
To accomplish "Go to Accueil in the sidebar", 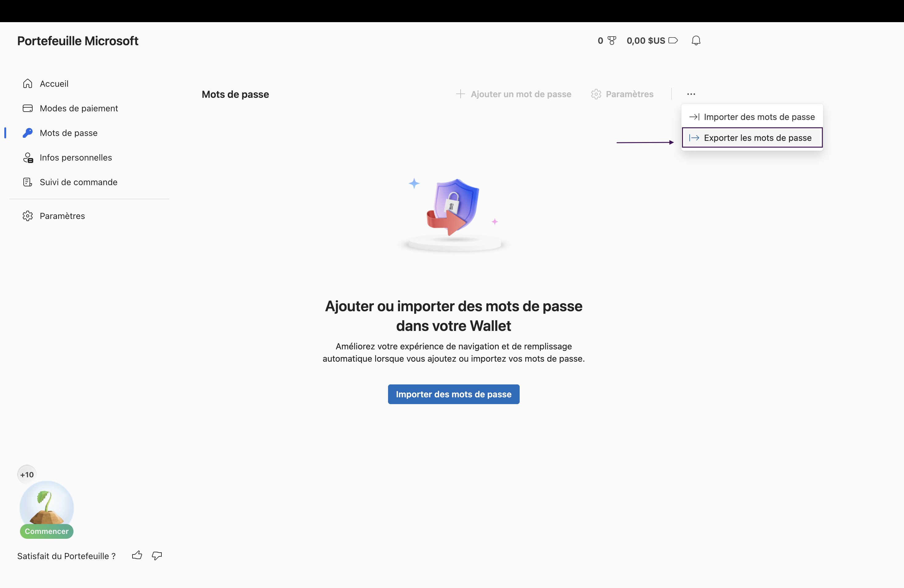I will pyautogui.click(x=54, y=84).
